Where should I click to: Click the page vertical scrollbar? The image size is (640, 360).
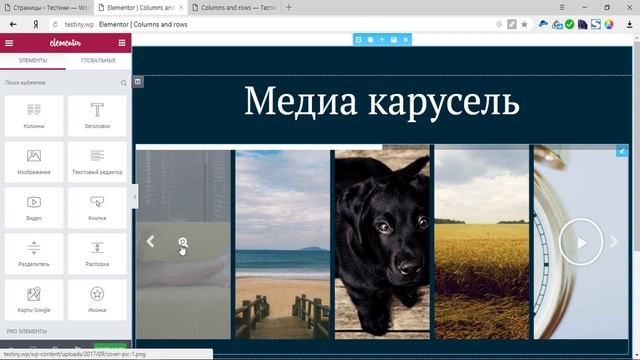point(637,196)
